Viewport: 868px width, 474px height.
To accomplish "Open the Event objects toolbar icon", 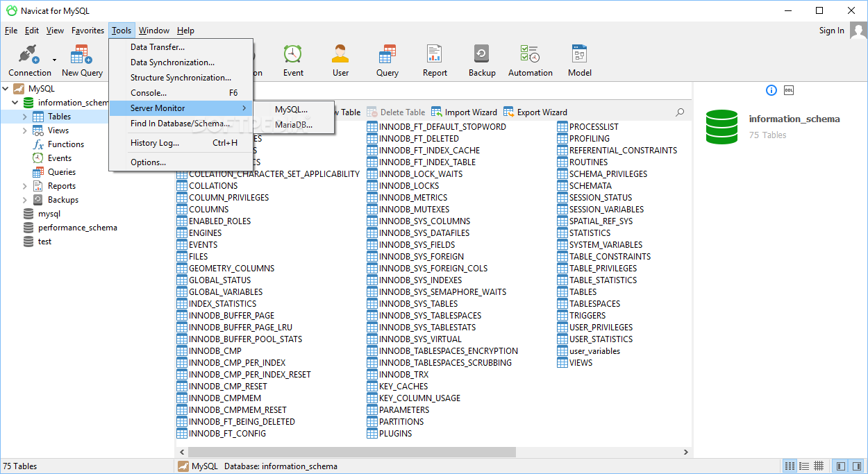I will (x=293, y=55).
